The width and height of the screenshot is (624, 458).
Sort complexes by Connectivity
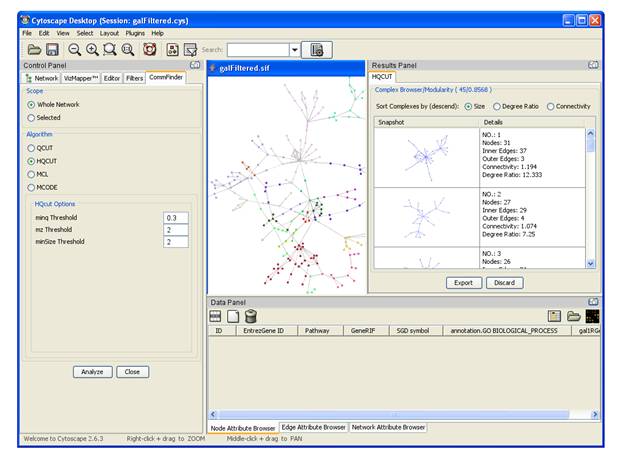point(569,107)
